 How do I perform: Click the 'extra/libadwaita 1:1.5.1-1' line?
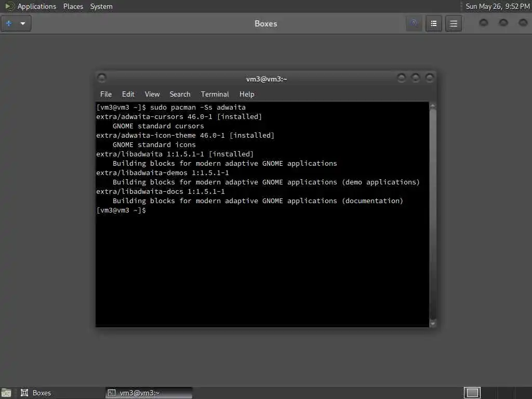pos(175,154)
